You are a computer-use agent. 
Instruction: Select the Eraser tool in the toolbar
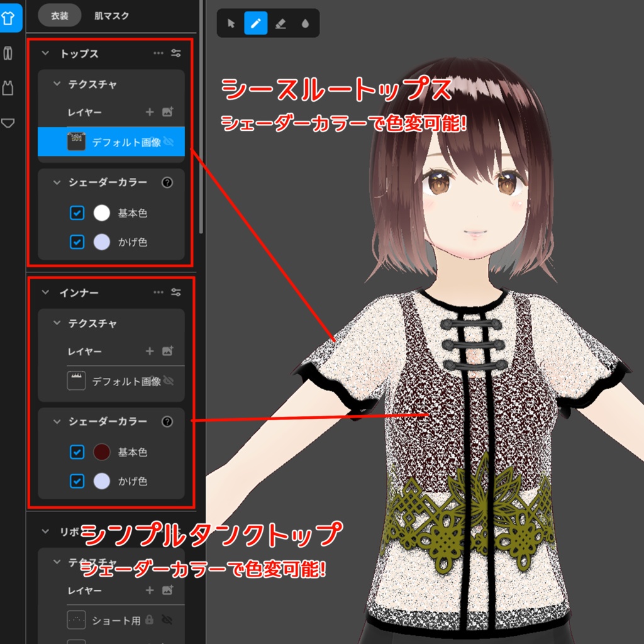tap(280, 23)
